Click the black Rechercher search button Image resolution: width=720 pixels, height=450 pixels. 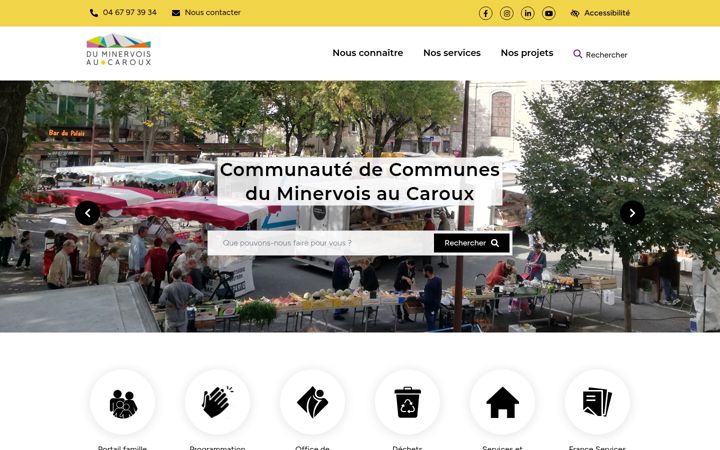(x=472, y=243)
